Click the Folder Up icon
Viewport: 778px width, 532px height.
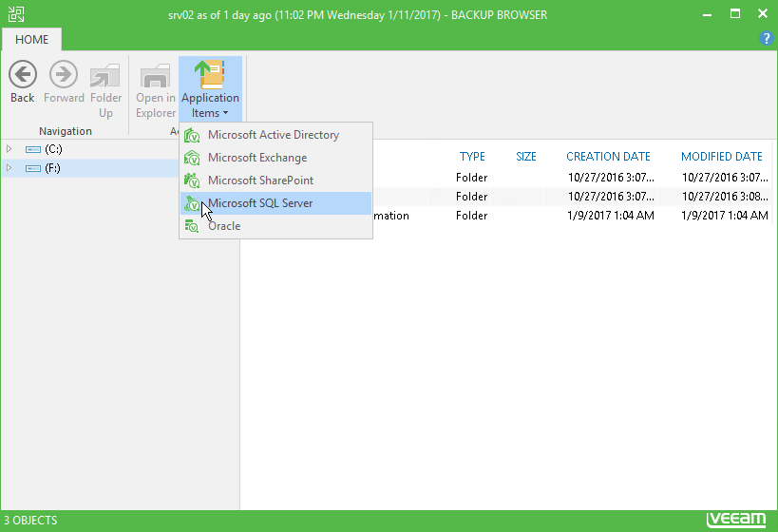click(x=105, y=75)
